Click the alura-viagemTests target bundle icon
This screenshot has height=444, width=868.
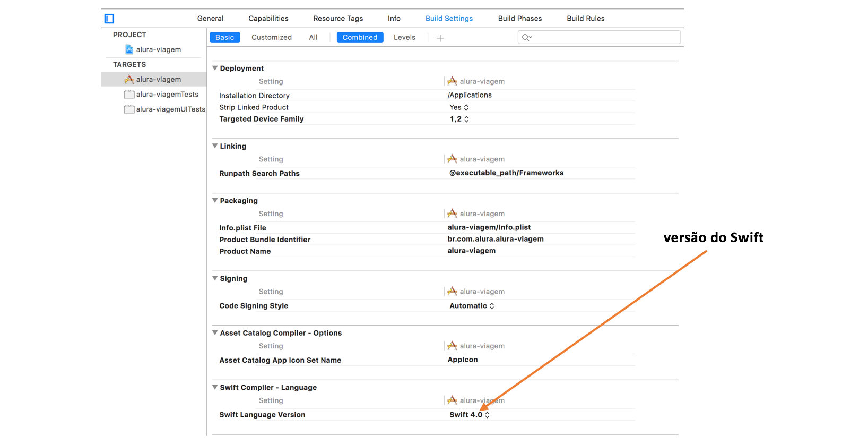pos(129,94)
